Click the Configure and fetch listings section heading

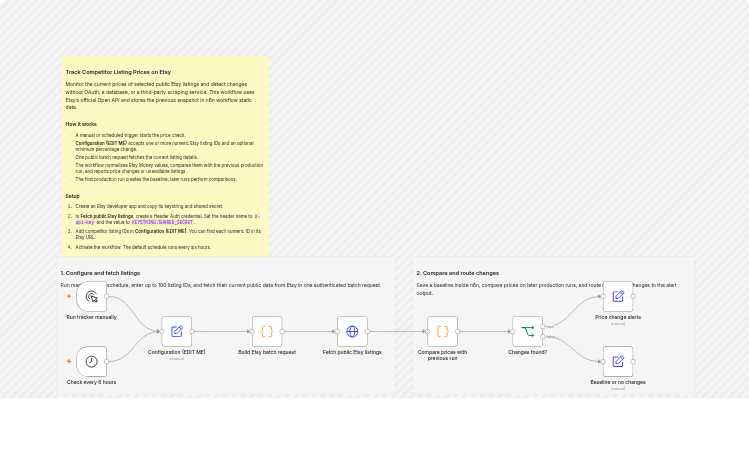point(100,273)
